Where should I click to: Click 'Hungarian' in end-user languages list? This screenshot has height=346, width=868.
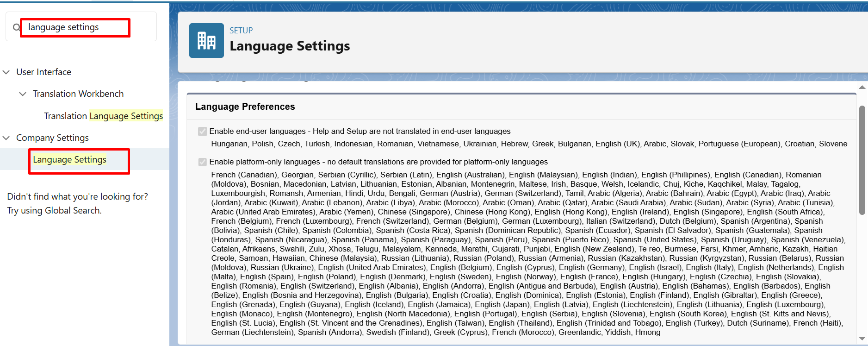(229, 144)
